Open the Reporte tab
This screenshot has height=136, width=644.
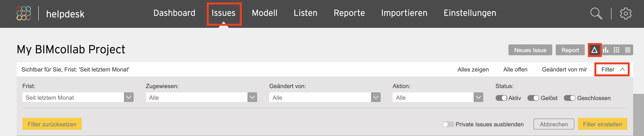(x=349, y=13)
